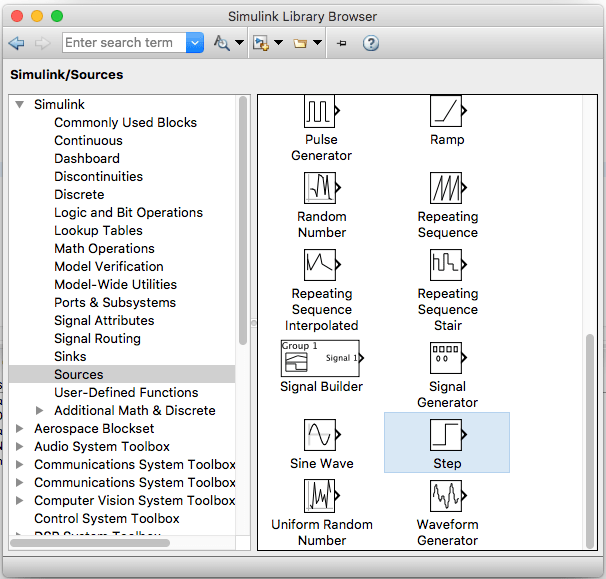
Task: Select the Ramp block icon
Action: (x=448, y=111)
